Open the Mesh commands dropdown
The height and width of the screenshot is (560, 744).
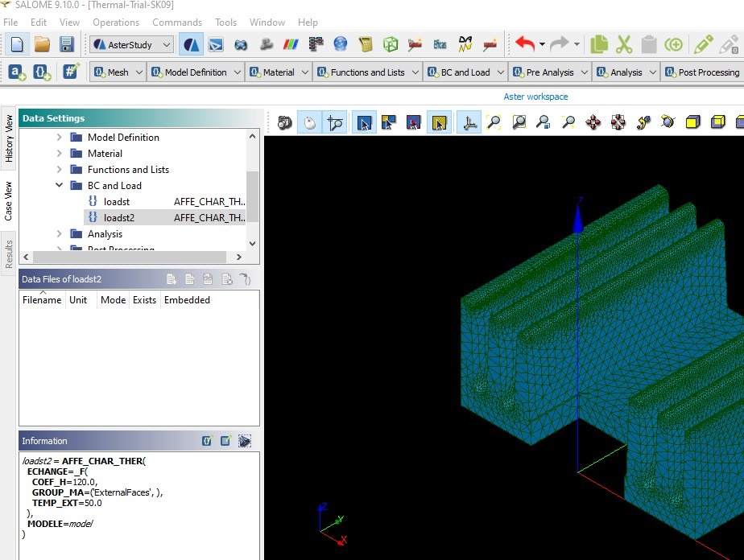[x=118, y=72]
